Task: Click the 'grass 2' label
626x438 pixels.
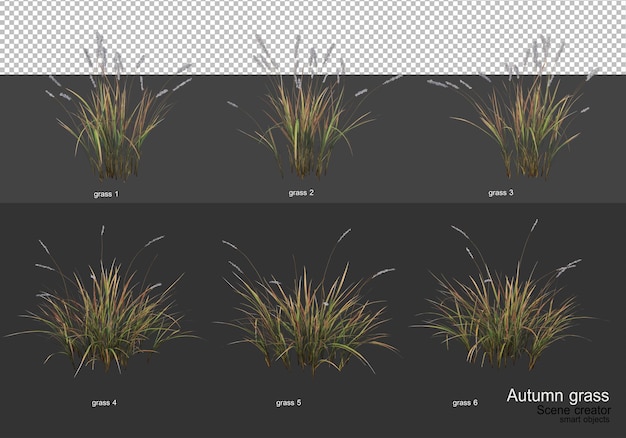Action: 301,193
